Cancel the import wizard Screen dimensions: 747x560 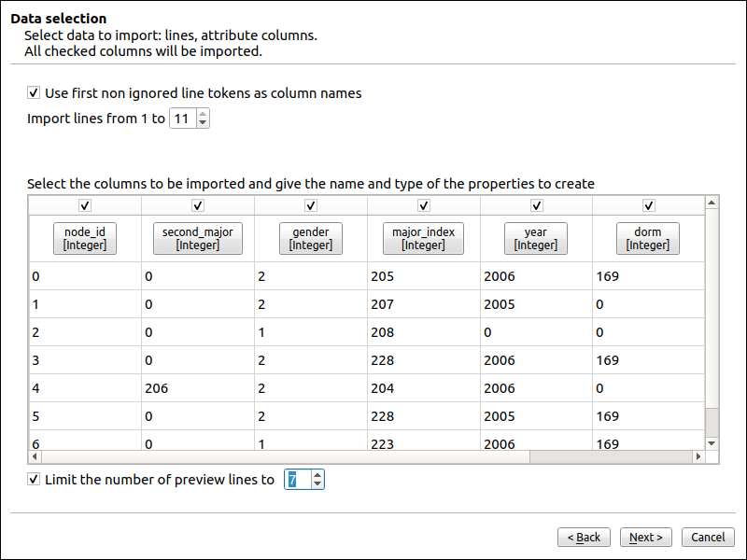(708, 538)
